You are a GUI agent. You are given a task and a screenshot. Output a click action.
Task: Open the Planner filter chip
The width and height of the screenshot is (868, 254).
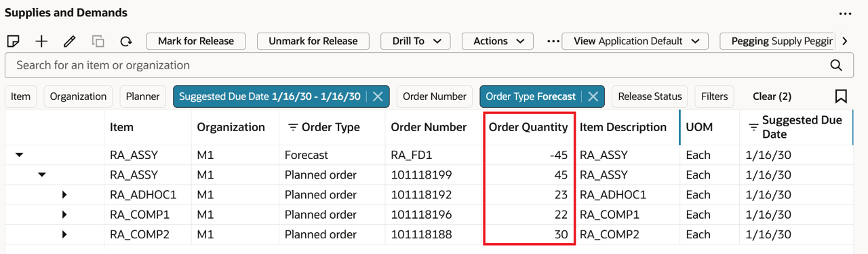[142, 96]
